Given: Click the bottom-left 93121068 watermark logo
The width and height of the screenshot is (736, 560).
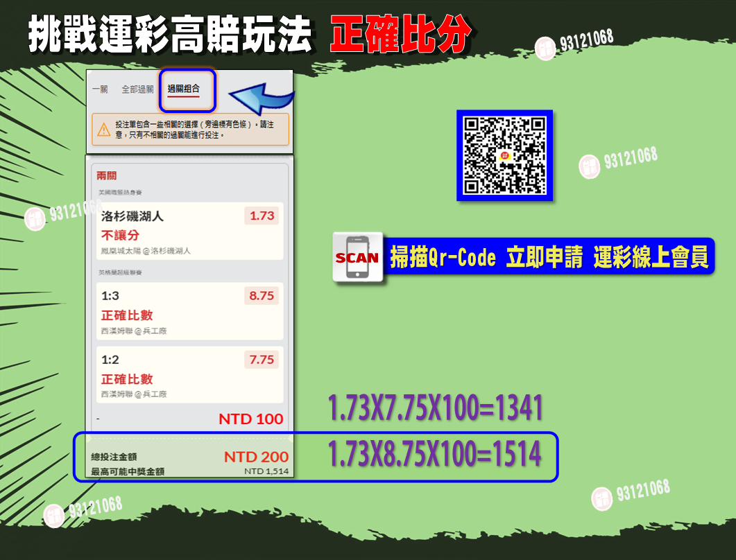Looking at the screenshot, I should click(x=54, y=515).
